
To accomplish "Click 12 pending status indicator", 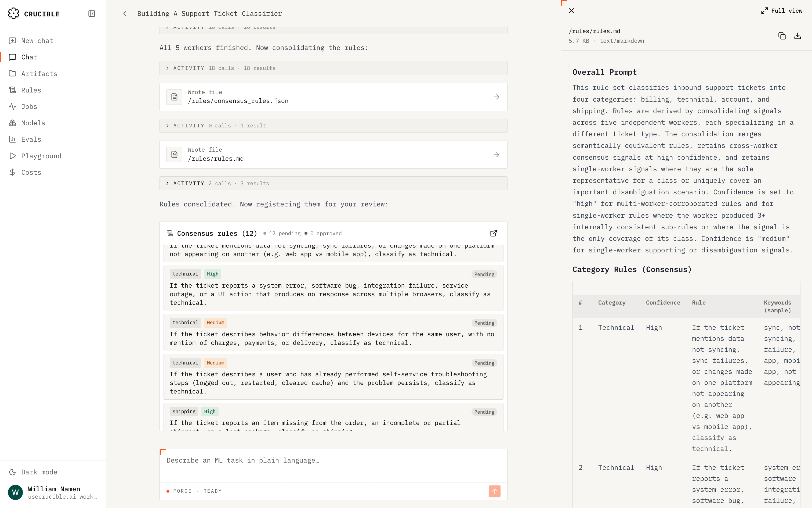I will 282,234.
